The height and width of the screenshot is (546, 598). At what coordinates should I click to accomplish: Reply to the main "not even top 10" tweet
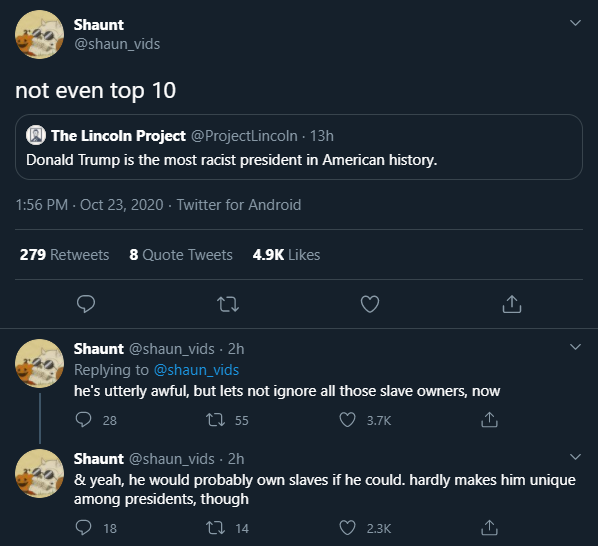(86, 304)
